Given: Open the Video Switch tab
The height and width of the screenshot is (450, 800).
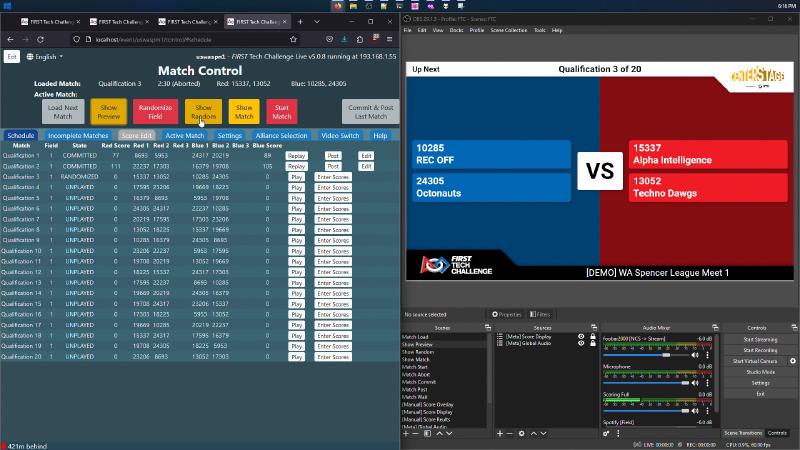Looking at the screenshot, I should tap(340, 136).
